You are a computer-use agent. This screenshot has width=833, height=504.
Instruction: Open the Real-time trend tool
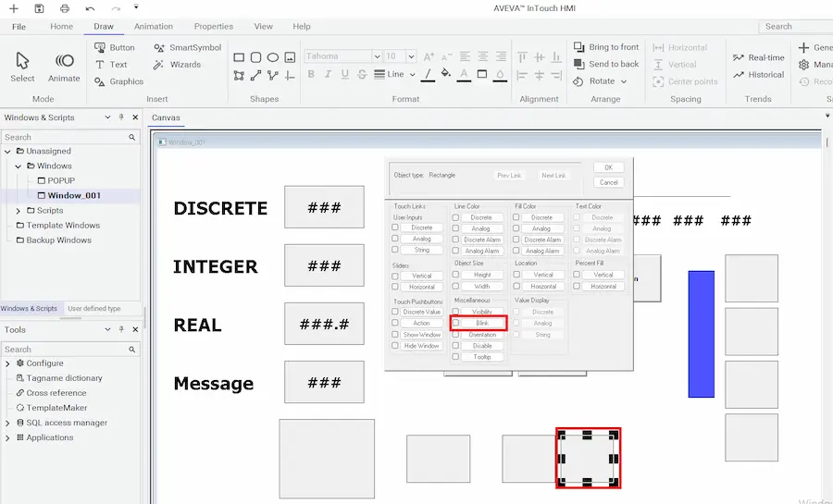(759, 57)
